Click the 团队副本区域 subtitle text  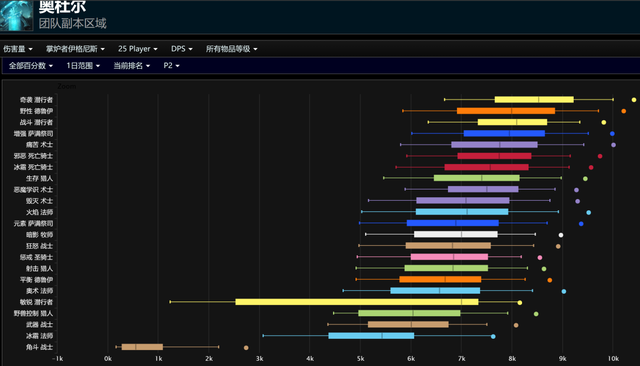73,23
